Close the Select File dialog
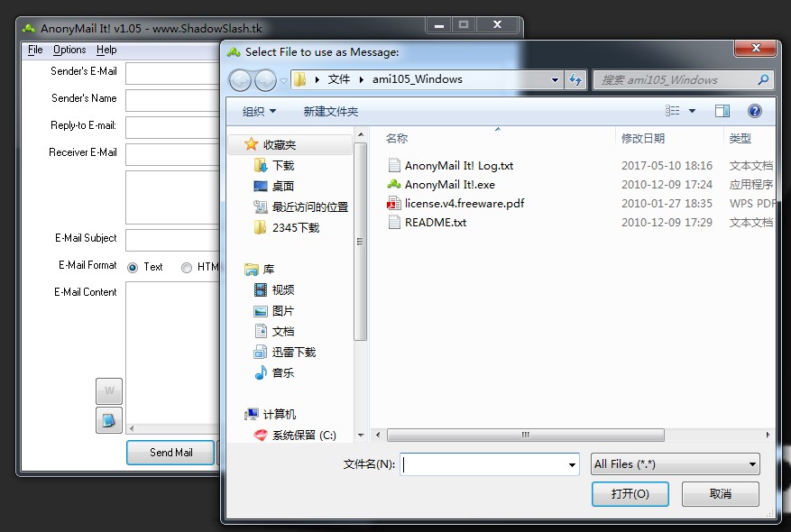Image resolution: width=791 pixels, height=532 pixels. 755,49
